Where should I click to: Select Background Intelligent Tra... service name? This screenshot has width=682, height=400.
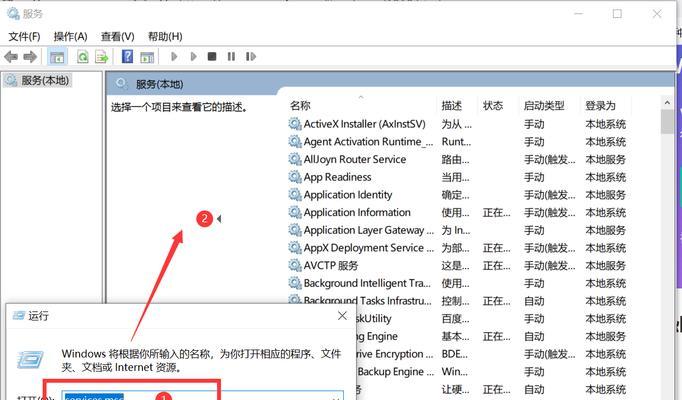pyautogui.click(x=367, y=283)
